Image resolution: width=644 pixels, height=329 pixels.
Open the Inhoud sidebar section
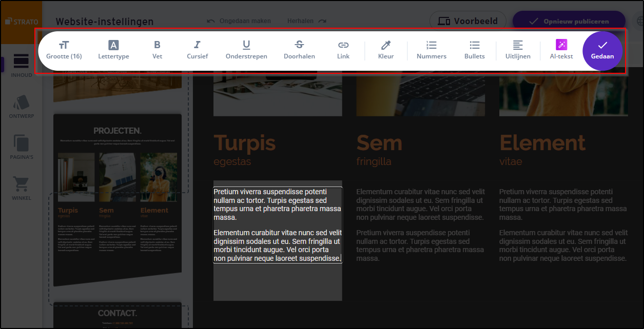click(x=21, y=66)
